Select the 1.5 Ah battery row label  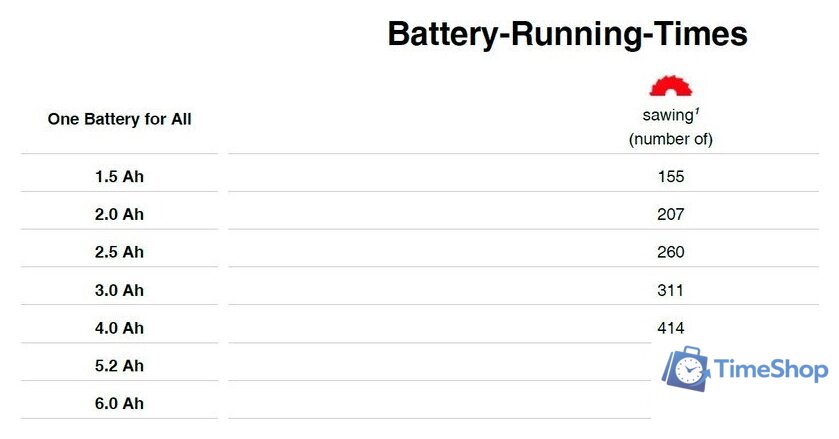(120, 176)
